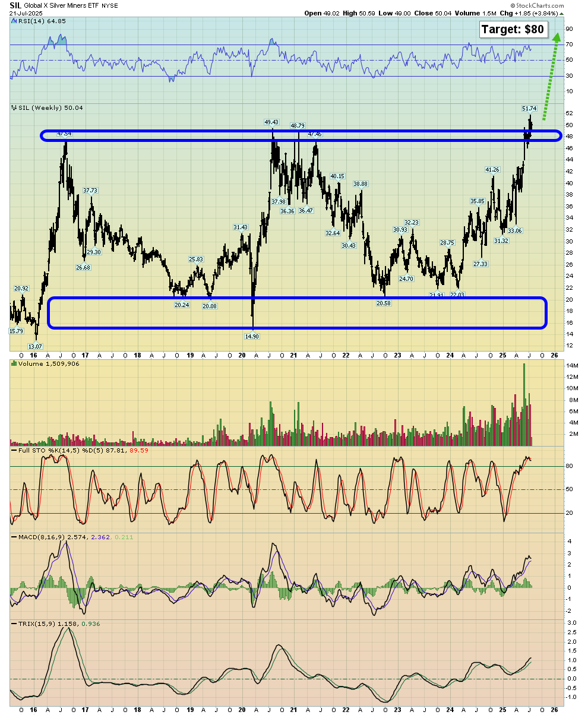Click the 27.33 price label
Image resolution: width=588 pixels, height=715 pixels.
point(480,264)
